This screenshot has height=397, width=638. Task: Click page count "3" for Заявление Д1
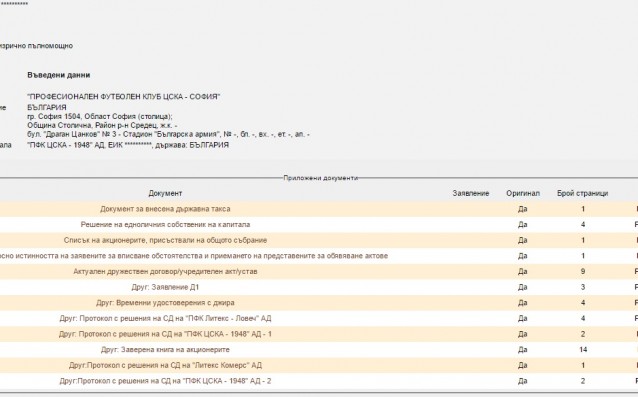583,287
